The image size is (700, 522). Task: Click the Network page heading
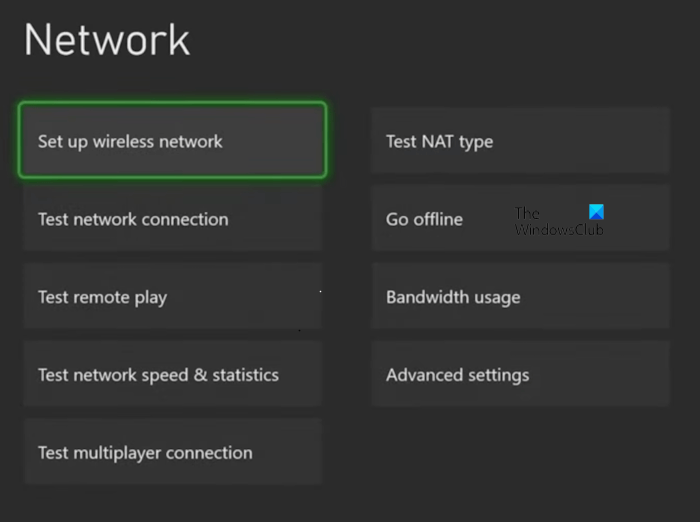107,40
